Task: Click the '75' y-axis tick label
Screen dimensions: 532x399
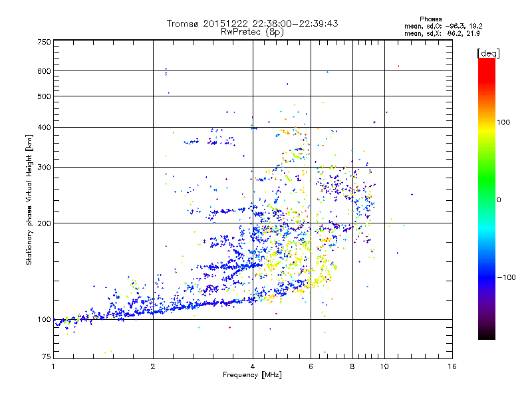Action: [x=47, y=356]
